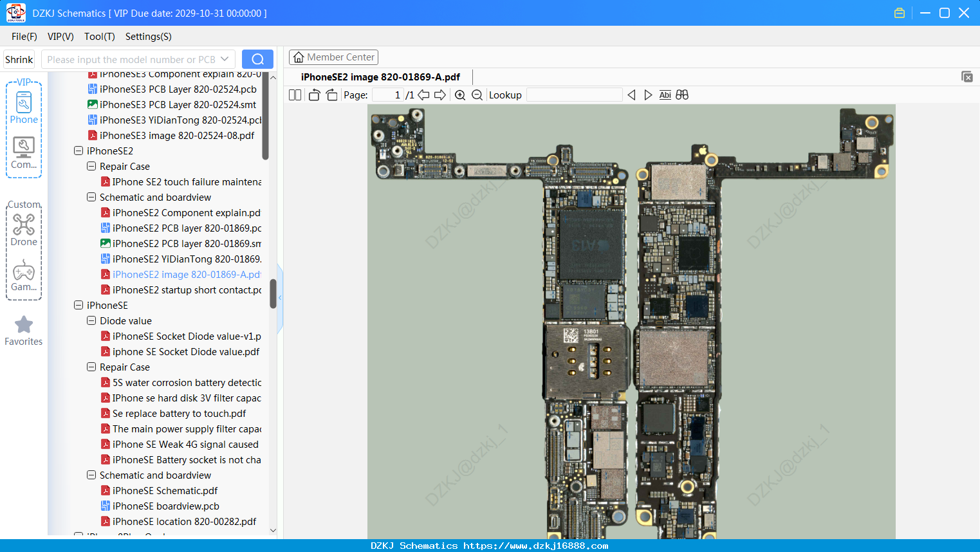Viewport: 980px width, 552px height.
Task: Open the Tool(T) menu
Action: click(100, 37)
